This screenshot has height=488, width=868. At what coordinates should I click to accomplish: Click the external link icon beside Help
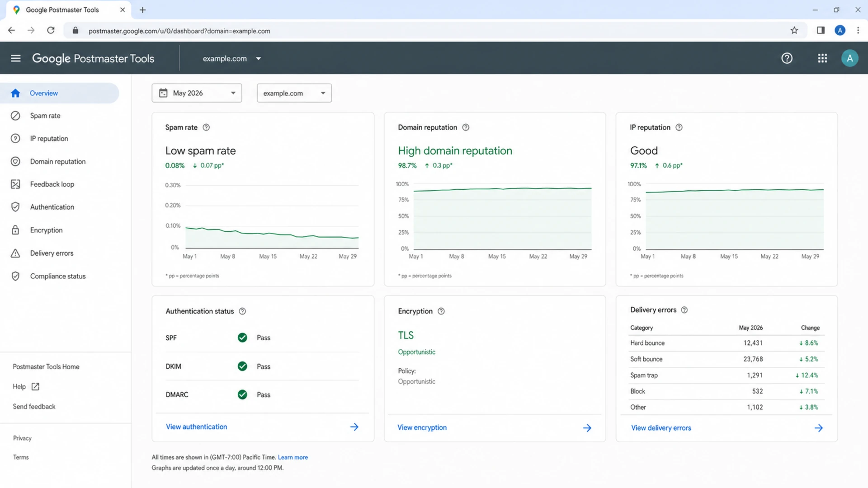[35, 387]
